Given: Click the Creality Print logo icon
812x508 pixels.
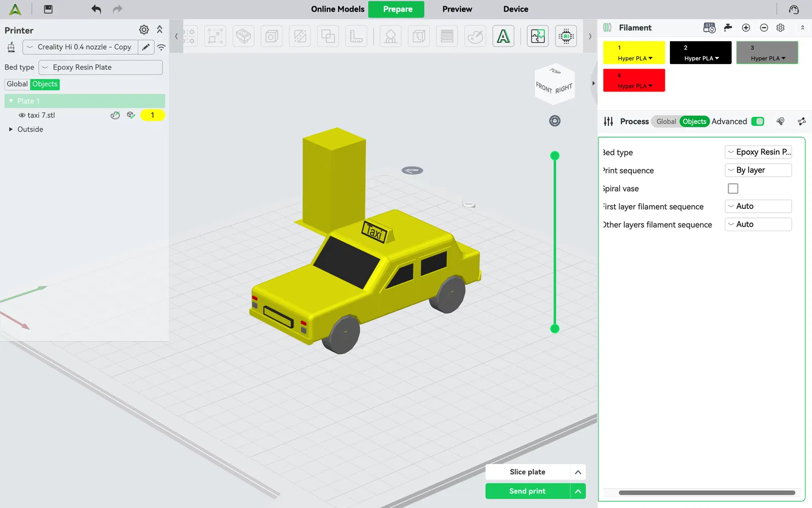Looking at the screenshot, I should (x=15, y=9).
